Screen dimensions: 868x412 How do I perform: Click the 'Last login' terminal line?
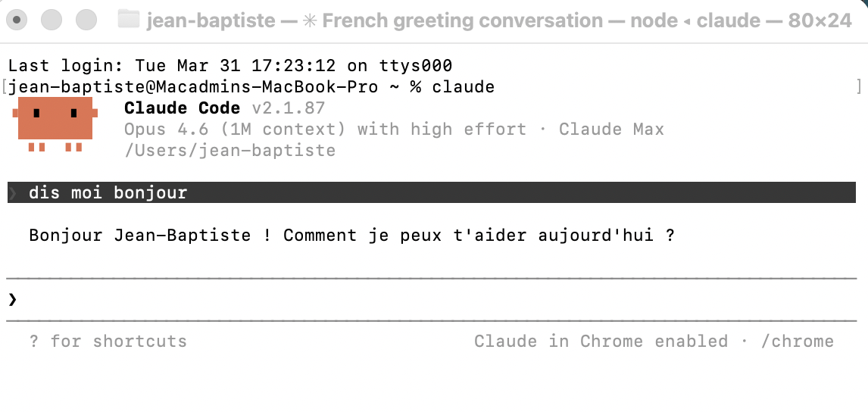[230, 66]
